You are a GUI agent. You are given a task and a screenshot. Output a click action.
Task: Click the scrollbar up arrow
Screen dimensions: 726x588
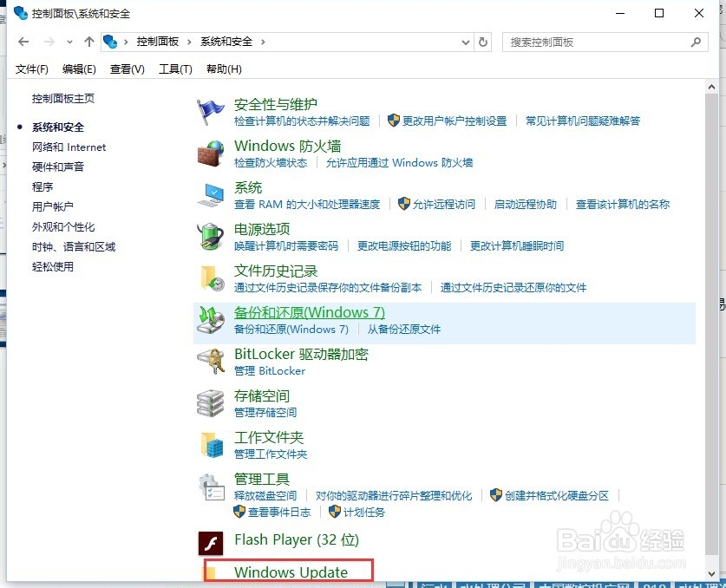click(711, 87)
